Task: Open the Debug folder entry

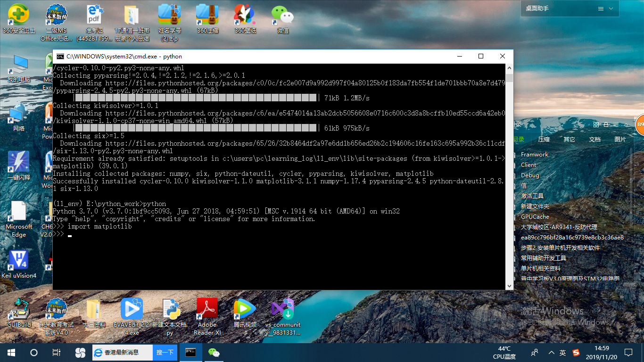Action: (x=530, y=175)
